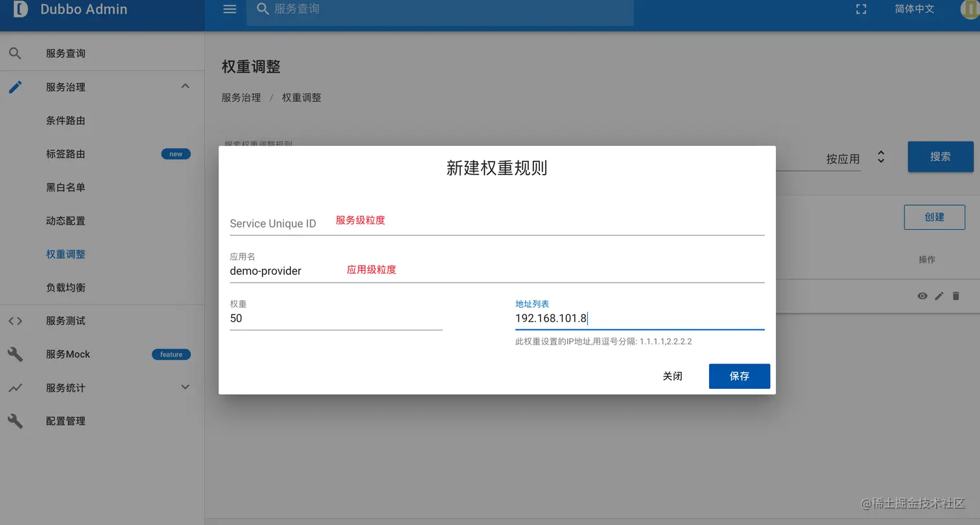Focus the 应用名 field containing demo-provider
The height and width of the screenshot is (525, 980).
point(497,270)
